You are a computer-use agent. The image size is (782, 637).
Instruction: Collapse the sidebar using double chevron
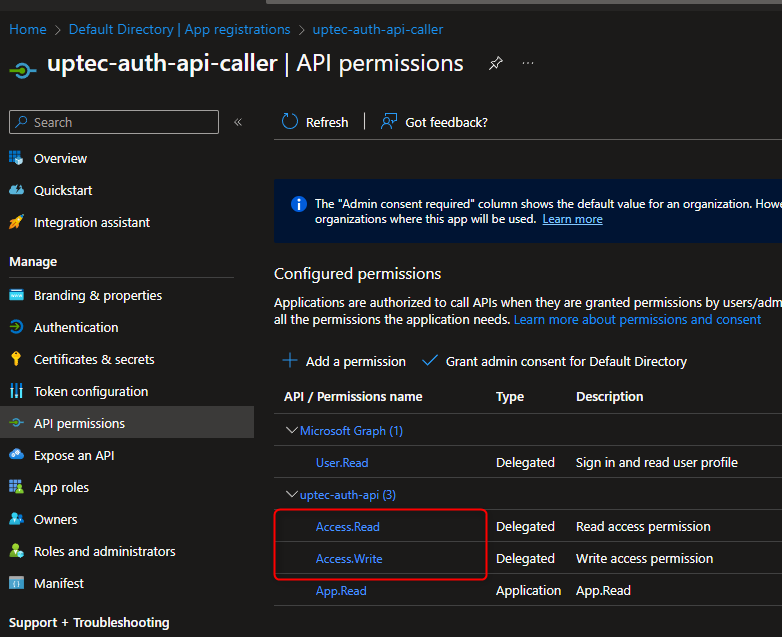238,122
